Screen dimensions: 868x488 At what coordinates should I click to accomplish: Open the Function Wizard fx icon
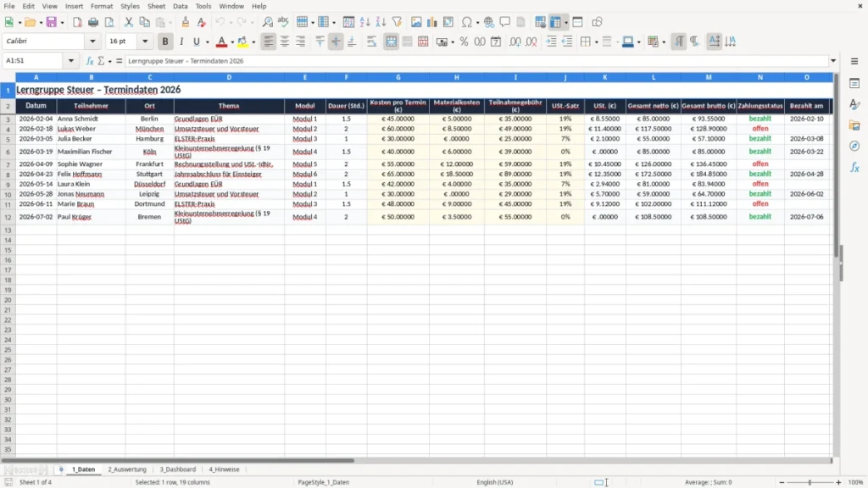point(90,61)
